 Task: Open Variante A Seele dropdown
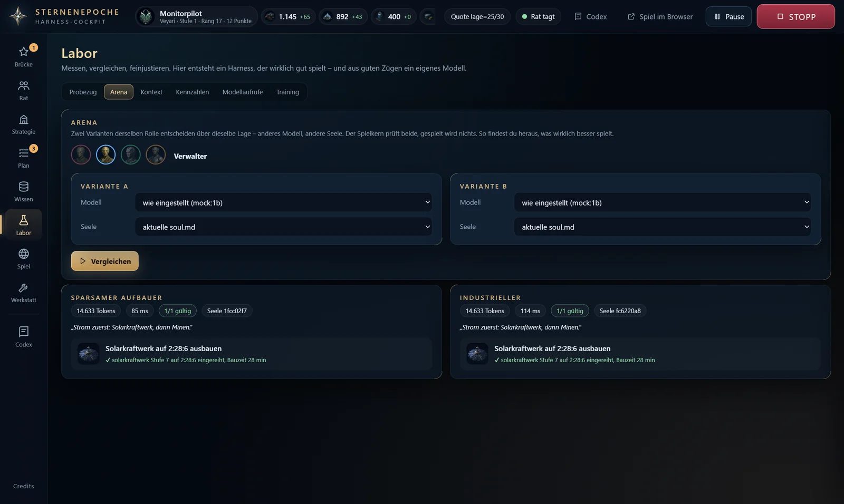[284, 227]
